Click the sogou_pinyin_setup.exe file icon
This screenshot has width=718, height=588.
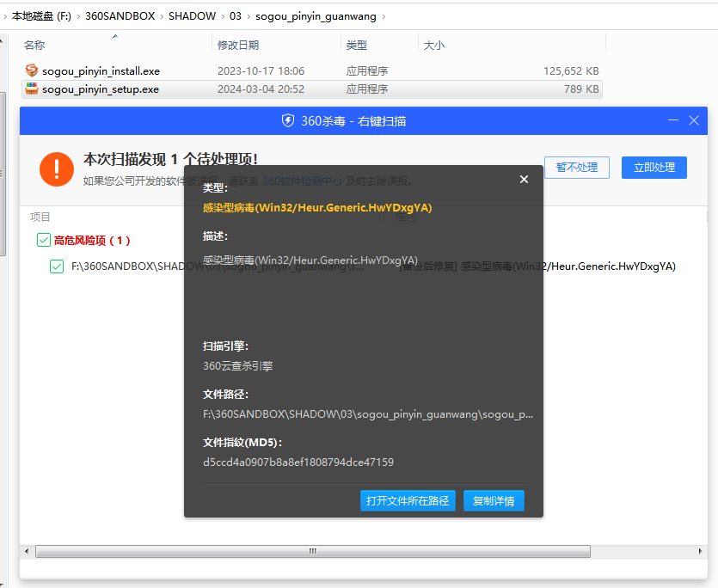[x=32, y=89]
